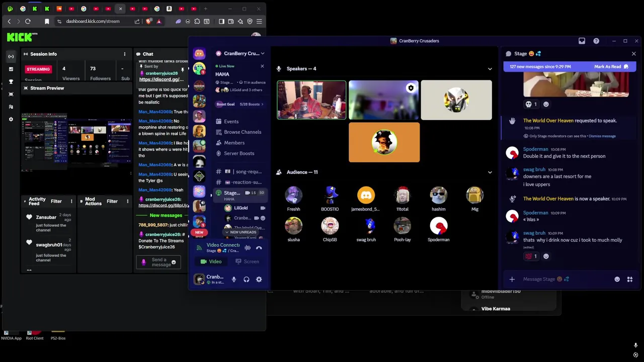The height and width of the screenshot is (362, 644).
Task: Open the browser hamburger menu
Action: [x=259, y=22]
